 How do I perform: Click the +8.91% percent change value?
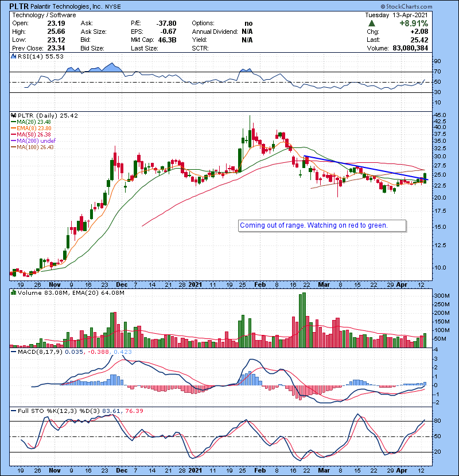click(x=414, y=24)
